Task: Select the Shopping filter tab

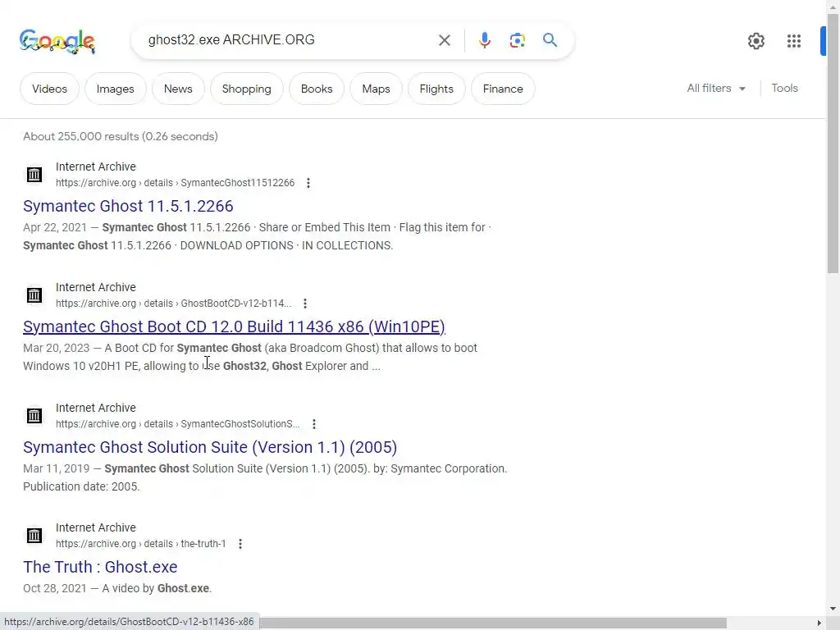Action: pyautogui.click(x=246, y=89)
